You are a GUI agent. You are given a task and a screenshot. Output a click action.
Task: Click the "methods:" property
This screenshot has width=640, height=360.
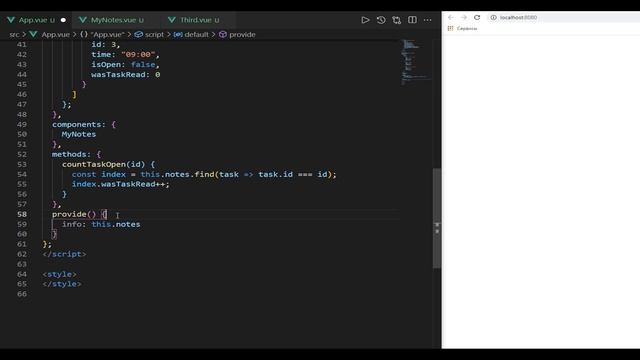click(x=71, y=154)
